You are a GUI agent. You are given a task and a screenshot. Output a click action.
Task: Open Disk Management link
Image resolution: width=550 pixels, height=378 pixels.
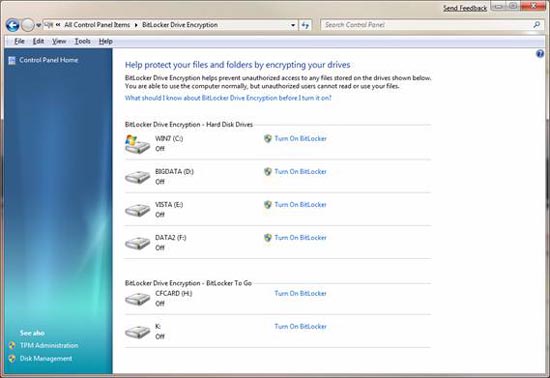pos(46,358)
